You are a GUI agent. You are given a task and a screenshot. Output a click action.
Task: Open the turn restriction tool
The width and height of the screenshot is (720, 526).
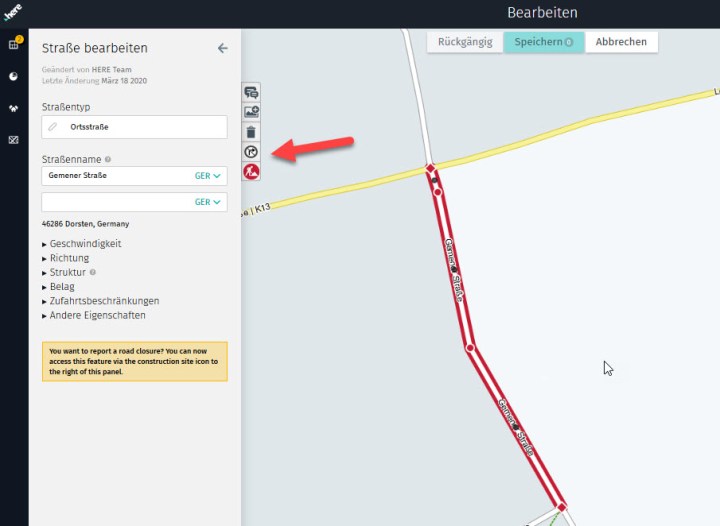[251, 152]
